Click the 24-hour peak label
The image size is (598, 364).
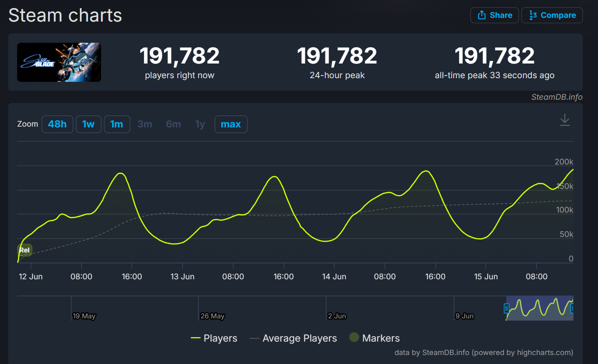(x=337, y=75)
